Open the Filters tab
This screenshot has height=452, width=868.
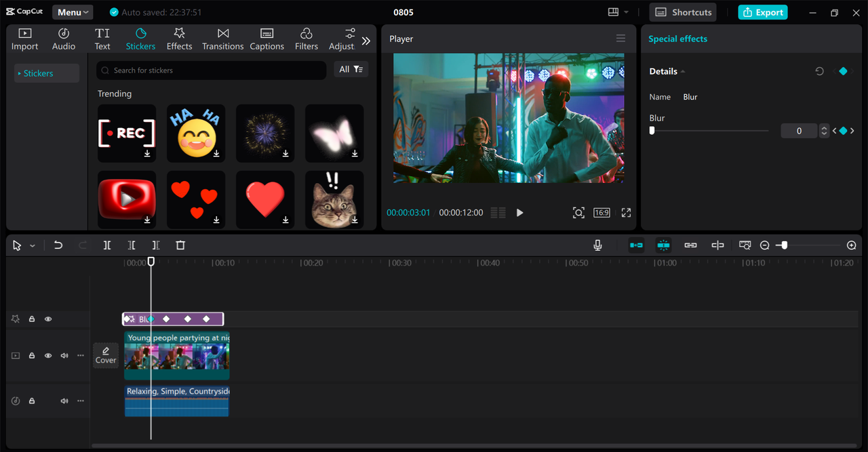coord(307,39)
